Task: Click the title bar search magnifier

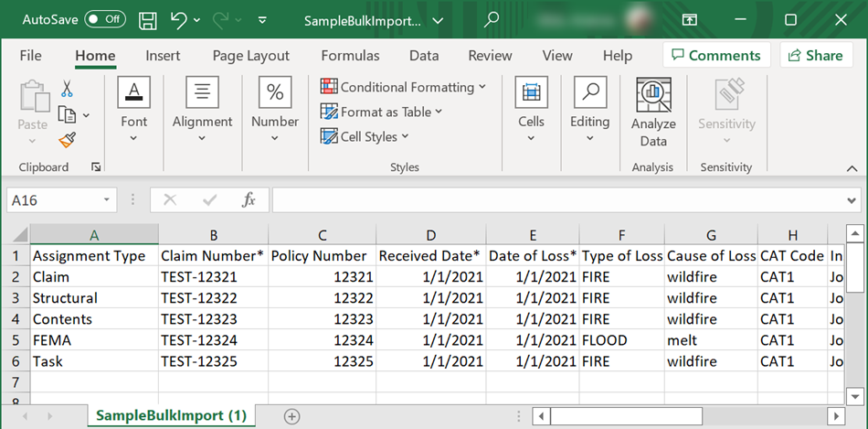Action: pos(492,19)
